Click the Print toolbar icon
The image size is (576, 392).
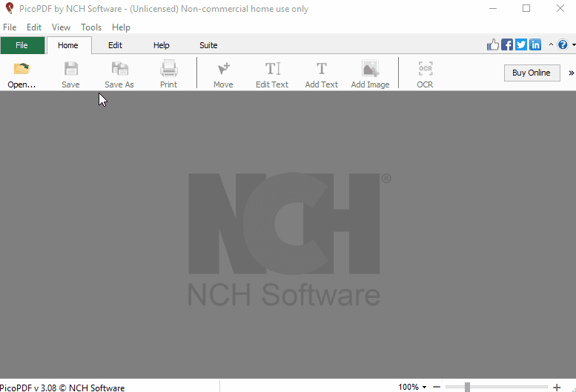pos(168,75)
